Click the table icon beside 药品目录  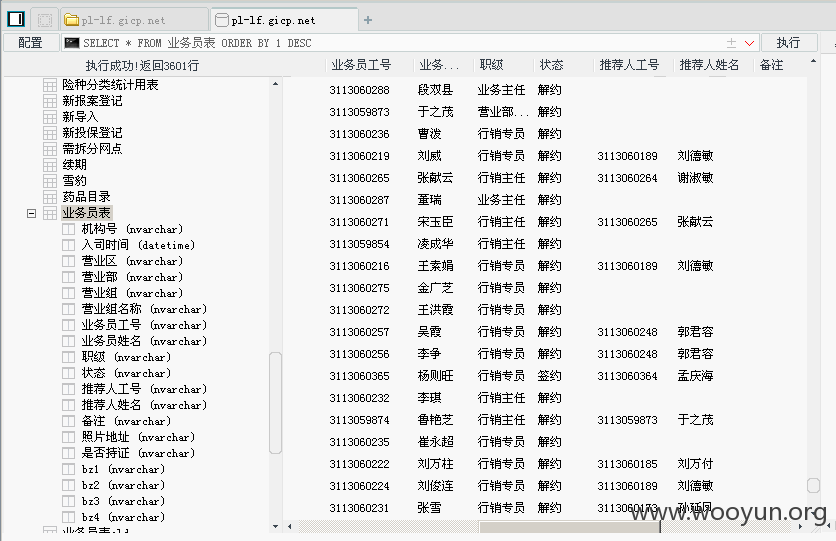pos(50,197)
